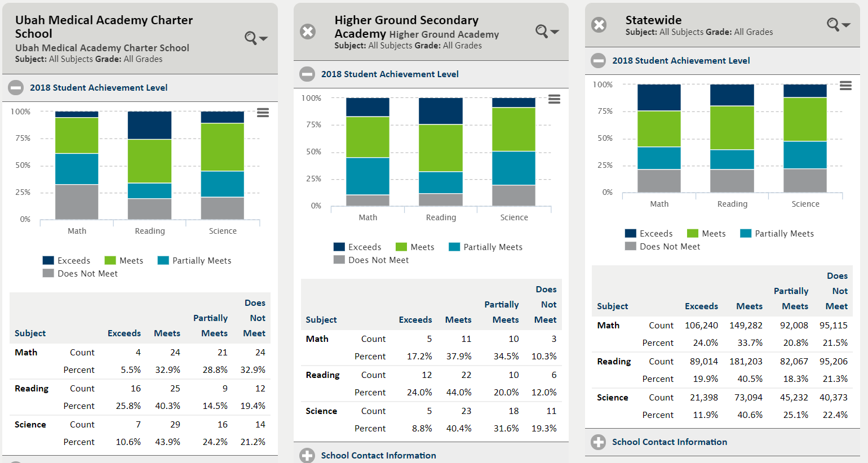Viewport: 868px width, 463px height.
Task: Toggle Does Not Meet legend in Ubah chart
Action: (x=80, y=273)
